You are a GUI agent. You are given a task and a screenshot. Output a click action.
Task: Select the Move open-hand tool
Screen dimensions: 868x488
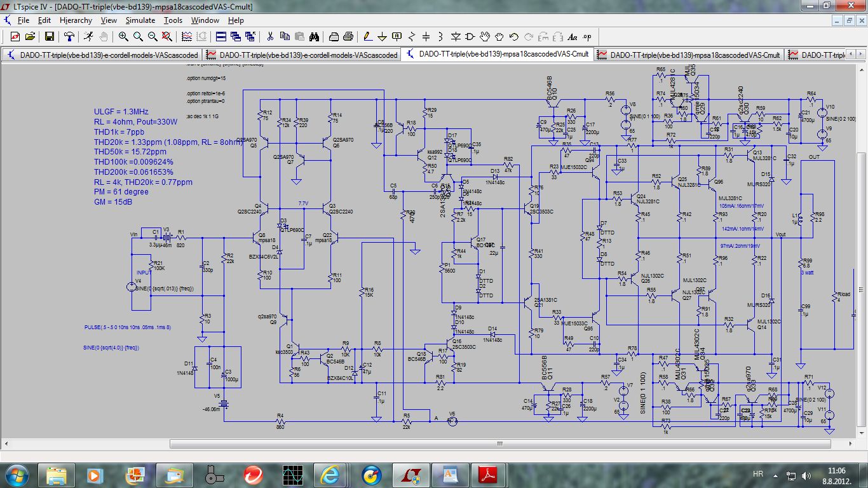tap(485, 36)
